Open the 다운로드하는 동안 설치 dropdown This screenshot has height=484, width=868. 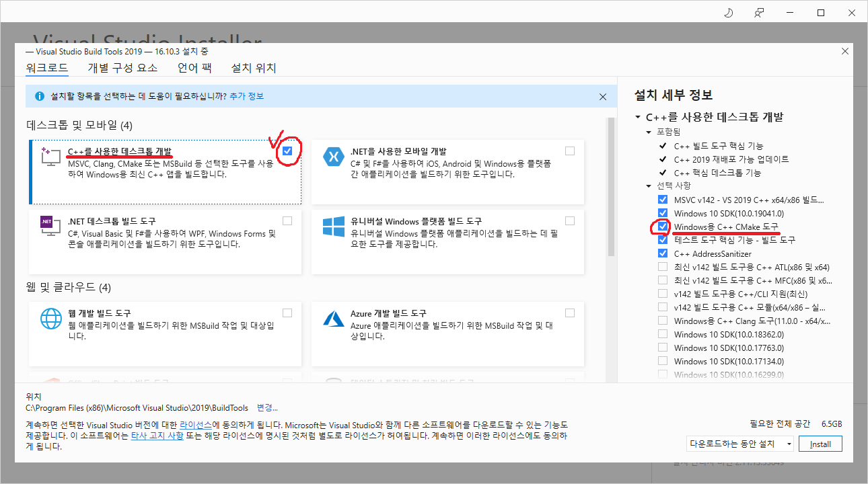pos(739,444)
